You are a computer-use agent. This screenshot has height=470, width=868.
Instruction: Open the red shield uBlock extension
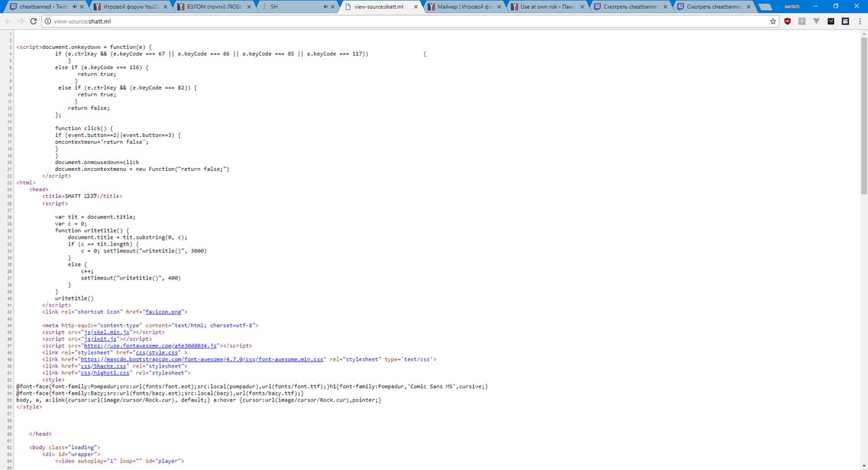pyautogui.click(x=787, y=21)
